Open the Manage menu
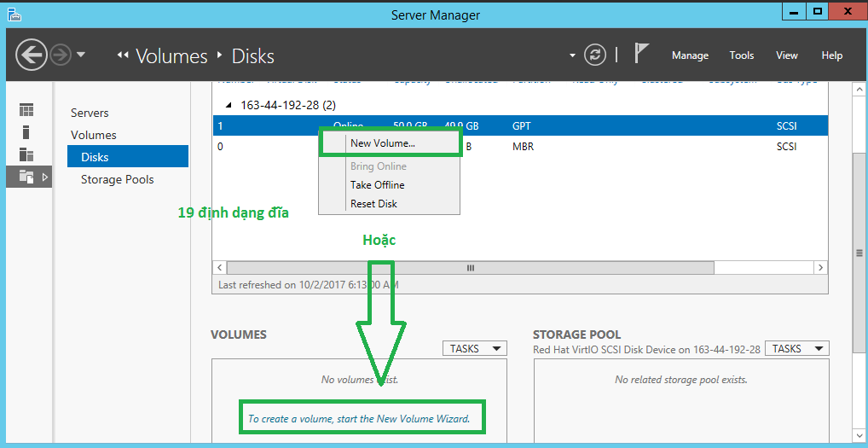The width and height of the screenshot is (868, 448). pyautogui.click(x=690, y=55)
